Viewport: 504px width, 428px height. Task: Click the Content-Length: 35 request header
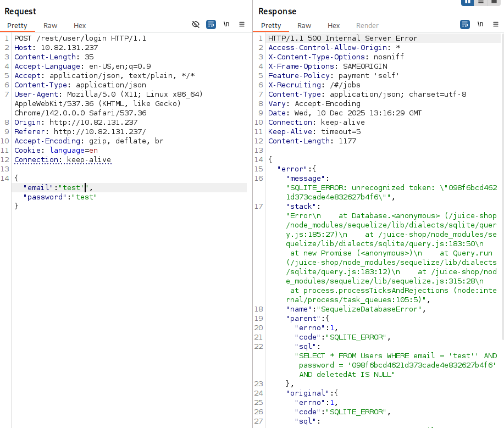[x=54, y=57]
